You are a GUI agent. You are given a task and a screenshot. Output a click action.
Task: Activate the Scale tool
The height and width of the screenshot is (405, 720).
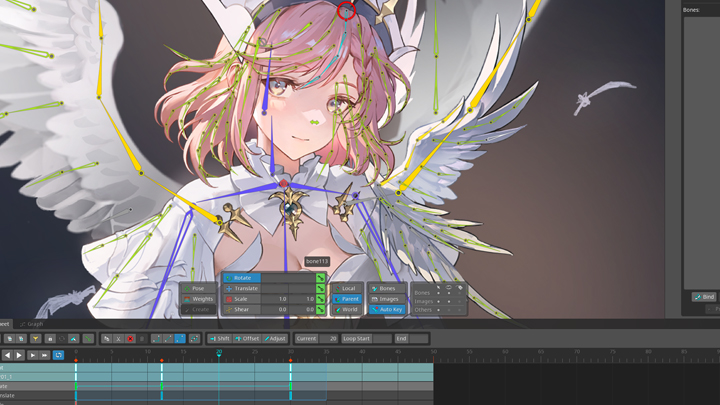coord(242,299)
